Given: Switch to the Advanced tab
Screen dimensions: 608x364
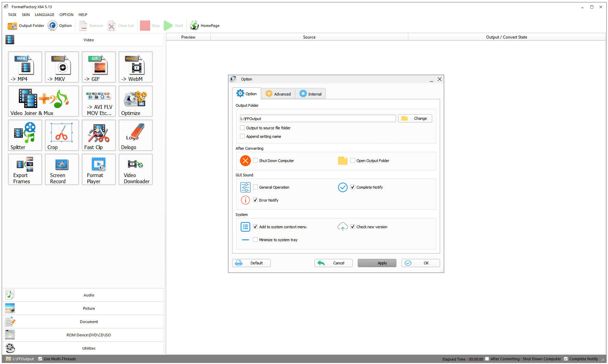Looking at the screenshot, I should [x=278, y=94].
